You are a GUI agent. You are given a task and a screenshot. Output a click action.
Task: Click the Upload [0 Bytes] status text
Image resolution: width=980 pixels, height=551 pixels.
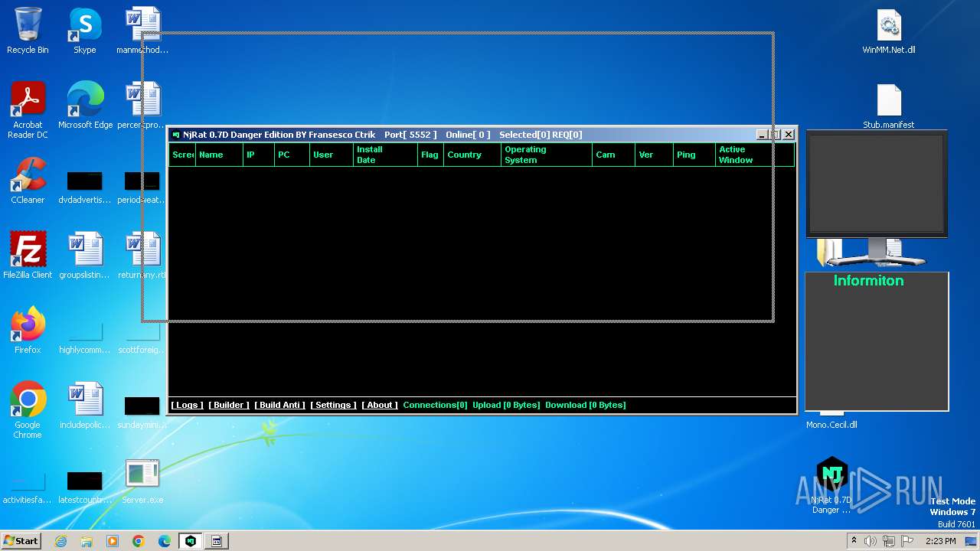506,405
